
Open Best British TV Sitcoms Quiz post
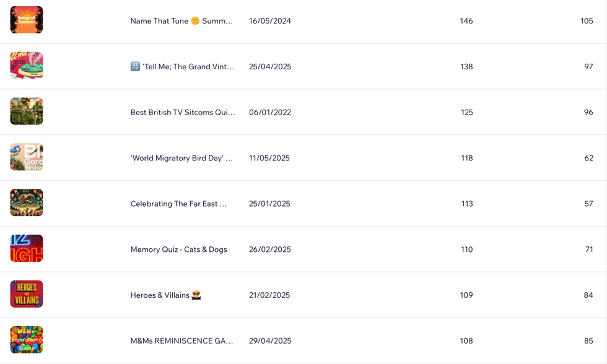pos(183,112)
